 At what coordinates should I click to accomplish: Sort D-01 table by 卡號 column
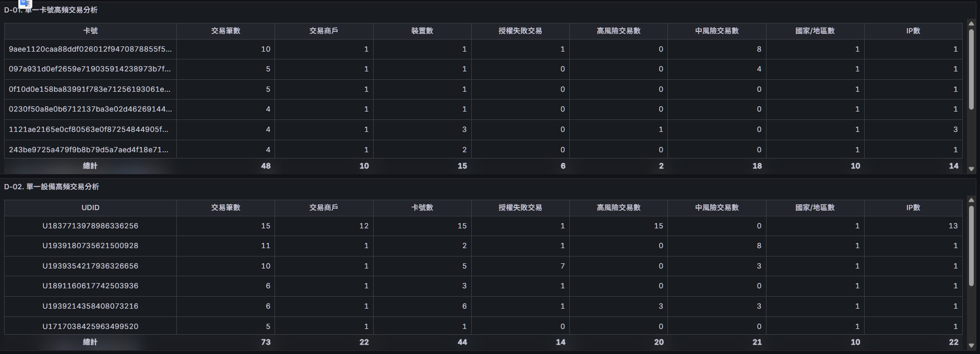(x=90, y=31)
